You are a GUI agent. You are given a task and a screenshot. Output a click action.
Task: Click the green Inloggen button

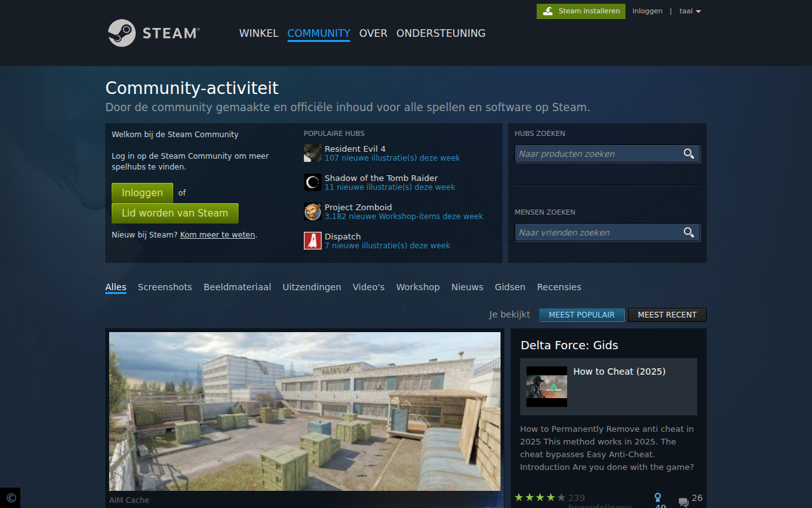coord(142,193)
